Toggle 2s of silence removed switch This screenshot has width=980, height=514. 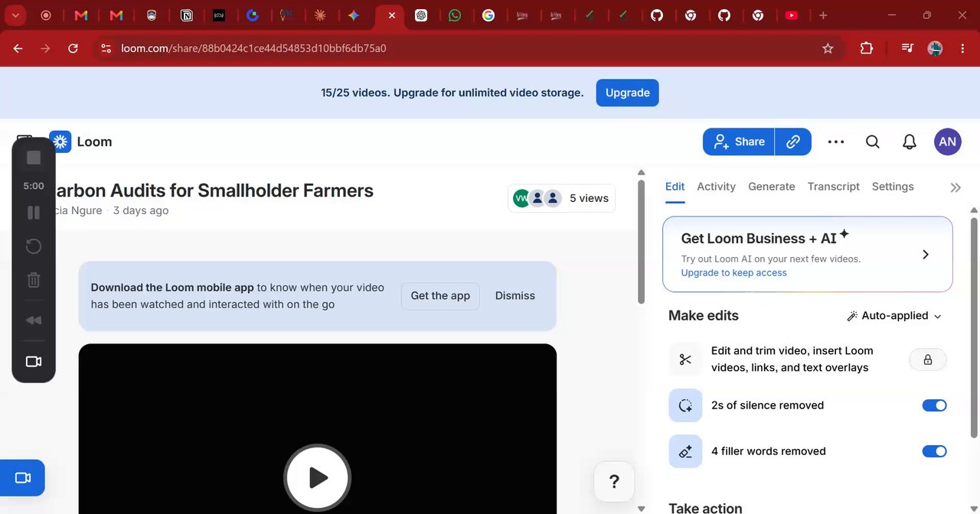click(934, 405)
